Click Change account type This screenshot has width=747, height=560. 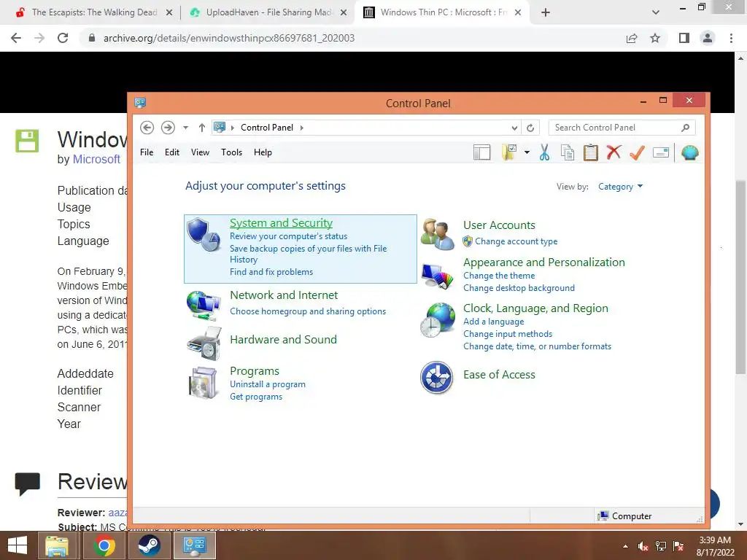click(x=516, y=241)
